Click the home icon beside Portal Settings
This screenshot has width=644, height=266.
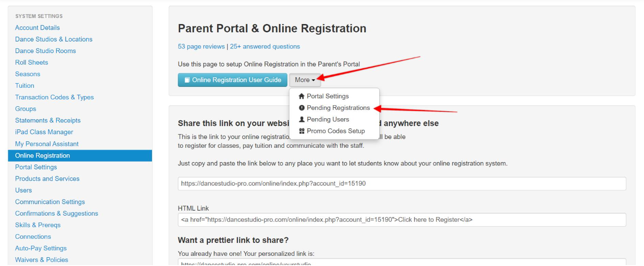coord(302,97)
